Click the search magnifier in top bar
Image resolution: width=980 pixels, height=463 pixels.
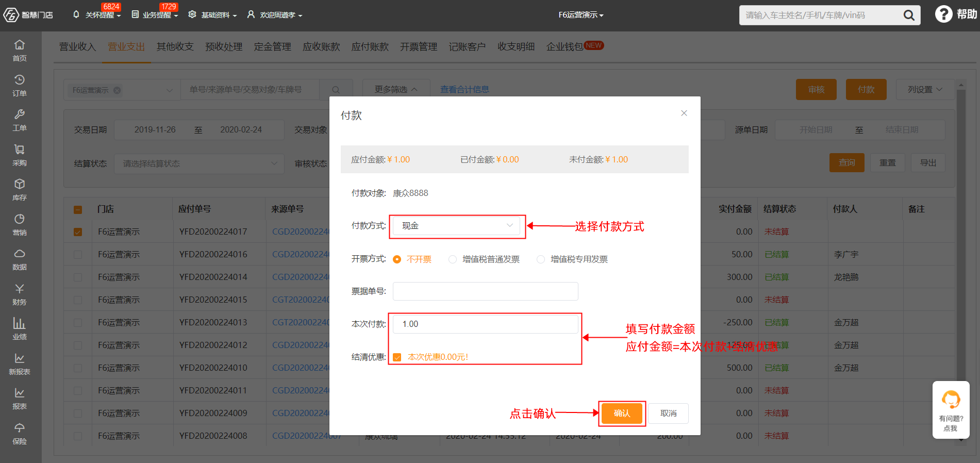[909, 15]
